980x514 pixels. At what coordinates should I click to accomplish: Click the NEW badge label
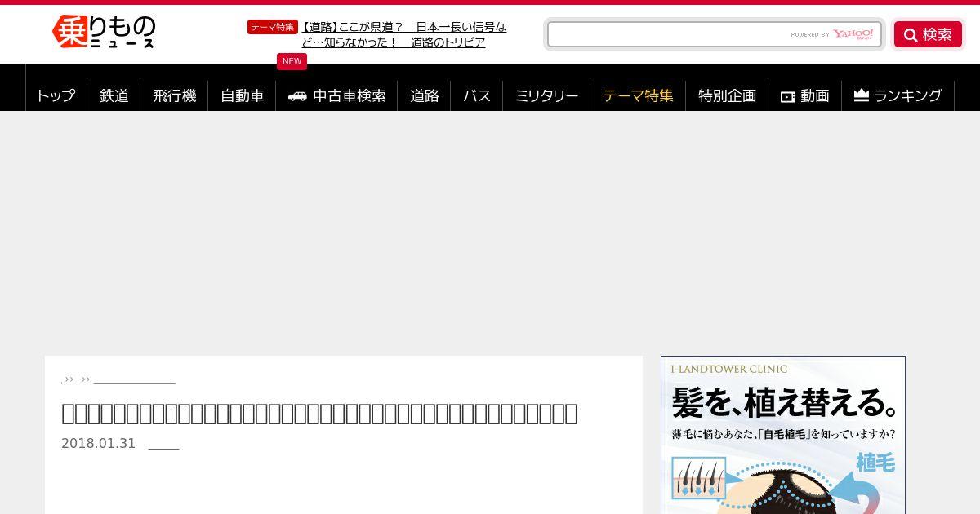point(292,61)
